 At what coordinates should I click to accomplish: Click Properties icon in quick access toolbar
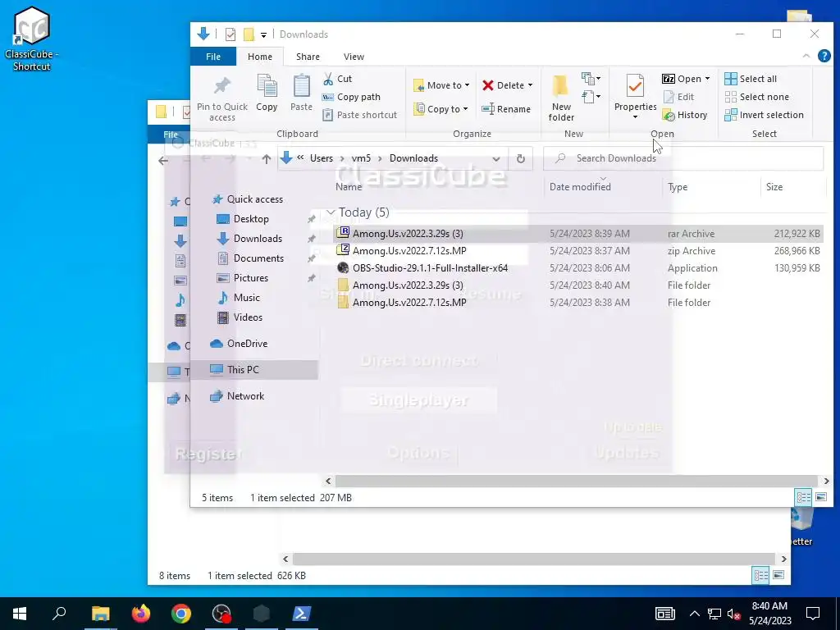[x=231, y=34]
